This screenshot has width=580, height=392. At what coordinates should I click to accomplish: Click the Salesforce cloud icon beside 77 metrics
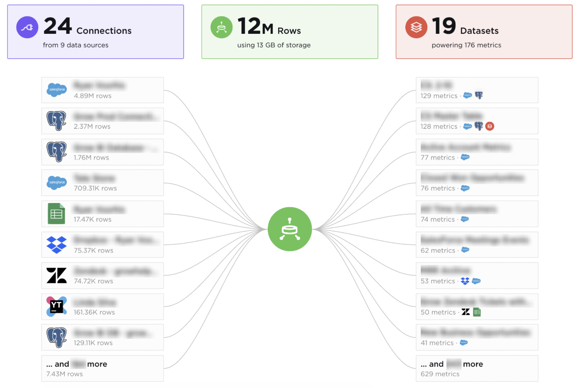(465, 157)
